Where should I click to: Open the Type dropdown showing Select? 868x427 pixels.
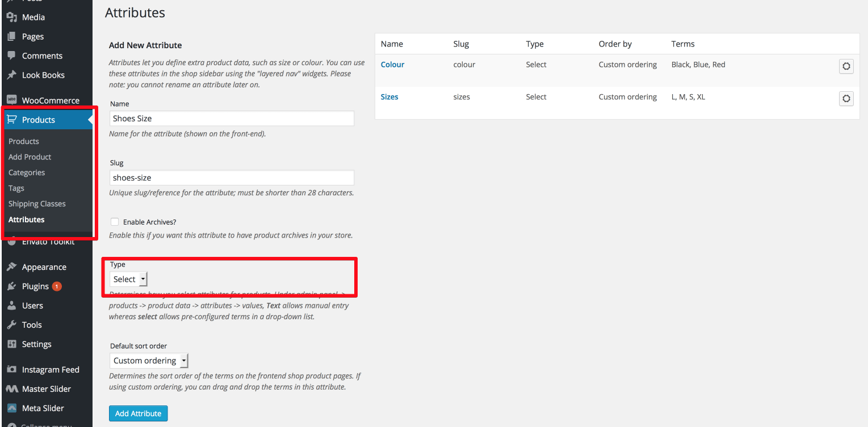click(x=128, y=279)
